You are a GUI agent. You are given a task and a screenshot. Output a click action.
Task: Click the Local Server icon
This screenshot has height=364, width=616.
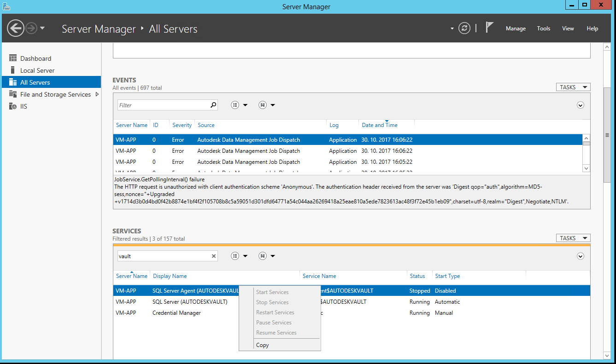coord(13,70)
